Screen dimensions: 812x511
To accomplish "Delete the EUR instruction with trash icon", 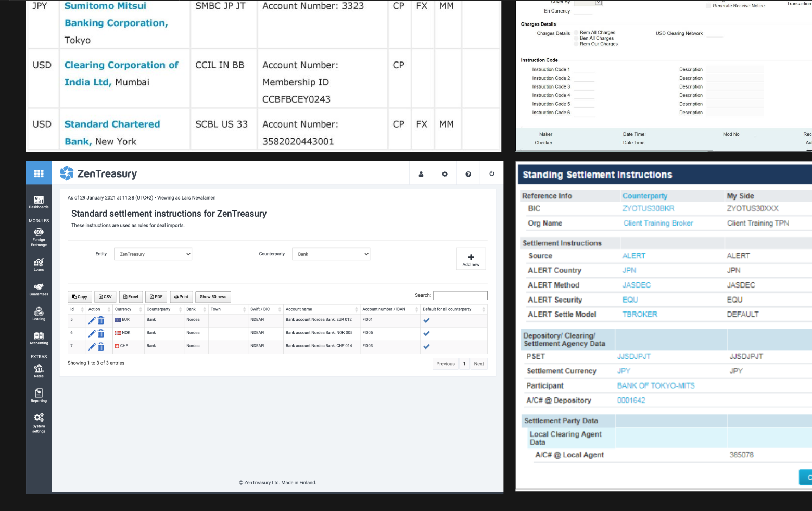I will click(101, 320).
